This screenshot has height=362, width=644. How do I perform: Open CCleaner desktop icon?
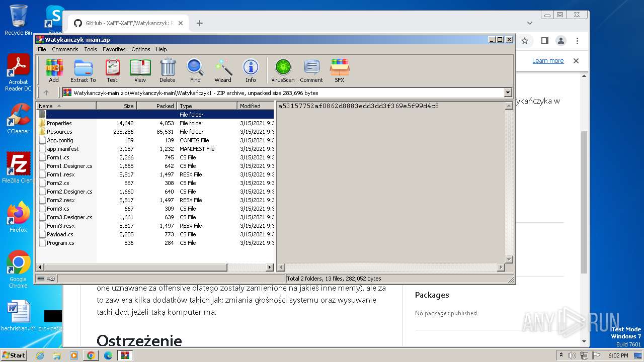click(18, 119)
